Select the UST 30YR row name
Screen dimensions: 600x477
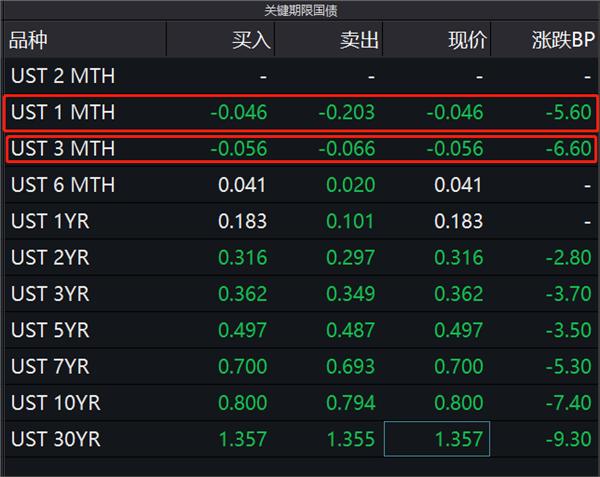click(56, 439)
